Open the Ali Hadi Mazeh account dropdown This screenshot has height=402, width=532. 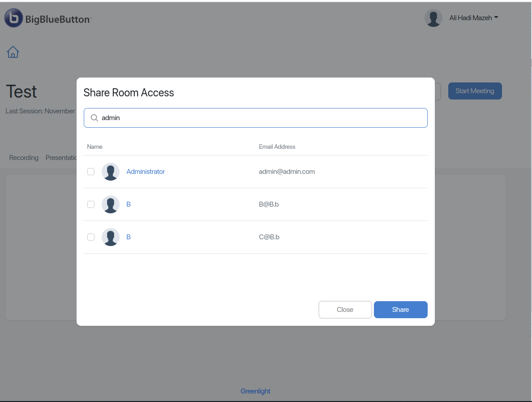[x=474, y=18]
